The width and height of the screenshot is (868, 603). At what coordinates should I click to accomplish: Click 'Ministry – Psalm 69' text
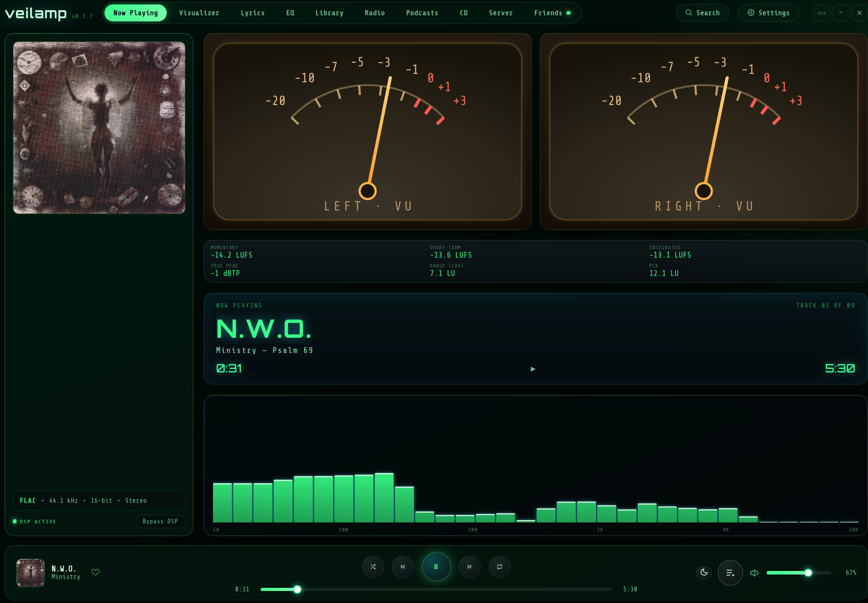click(x=265, y=350)
